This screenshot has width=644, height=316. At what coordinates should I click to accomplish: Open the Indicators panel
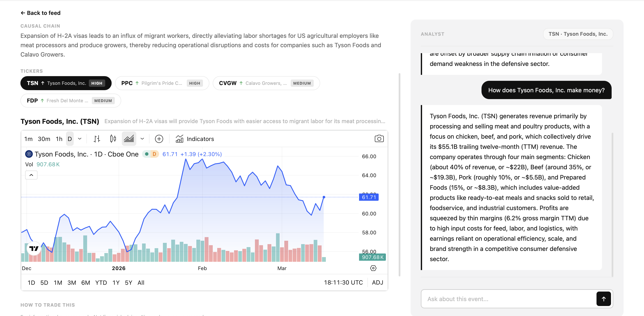coord(195,139)
